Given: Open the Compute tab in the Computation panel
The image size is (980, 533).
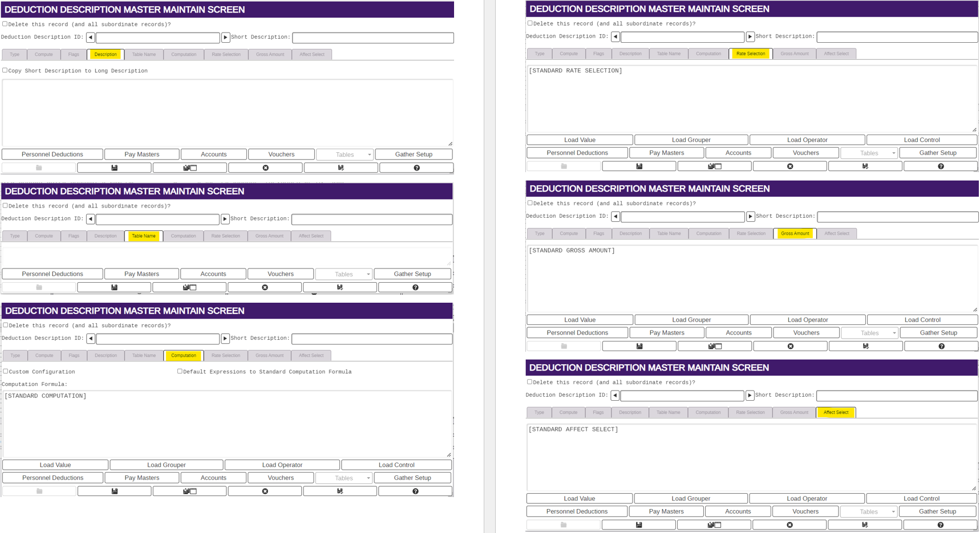Looking at the screenshot, I should click(x=44, y=356).
